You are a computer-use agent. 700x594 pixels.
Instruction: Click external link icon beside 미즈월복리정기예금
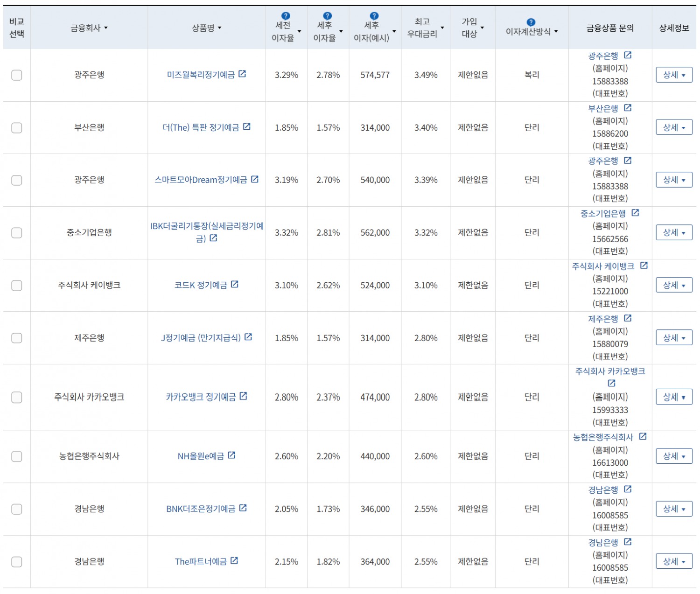[x=242, y=74]
